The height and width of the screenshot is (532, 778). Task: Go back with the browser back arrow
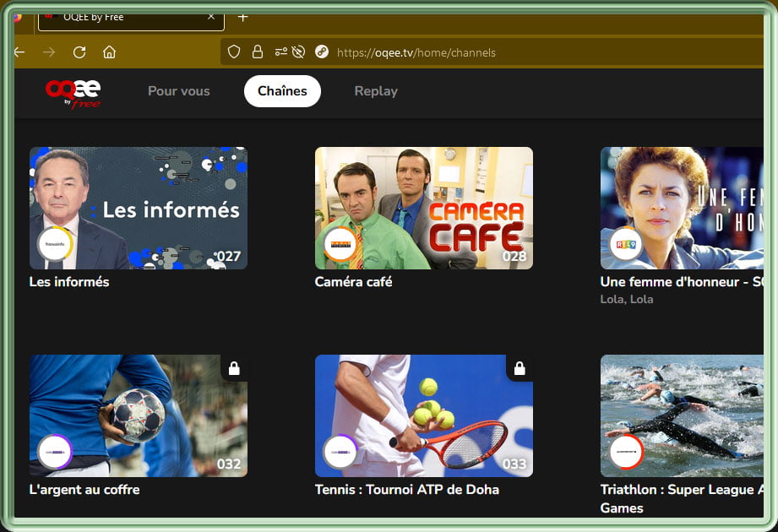pos(19,52)
